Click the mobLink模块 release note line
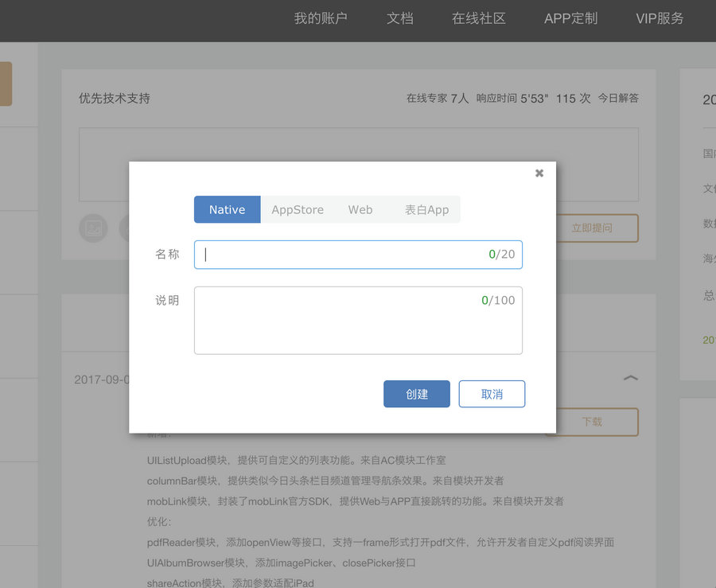This screenshot has width=716, height=588. pos(356,501)
